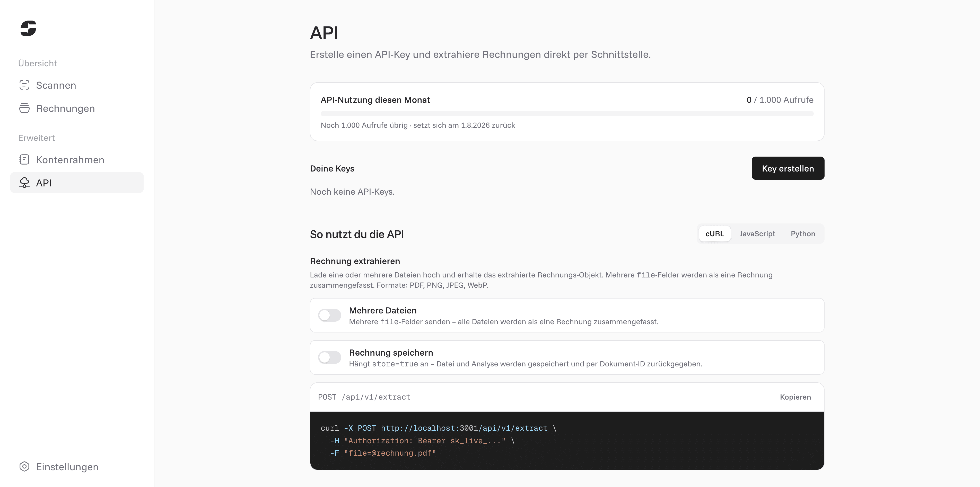Image resolution: width=980 pixels, height=487 pixels.
Task: Enable the Mehrere Dateien toggle
Action: [329, 315]
